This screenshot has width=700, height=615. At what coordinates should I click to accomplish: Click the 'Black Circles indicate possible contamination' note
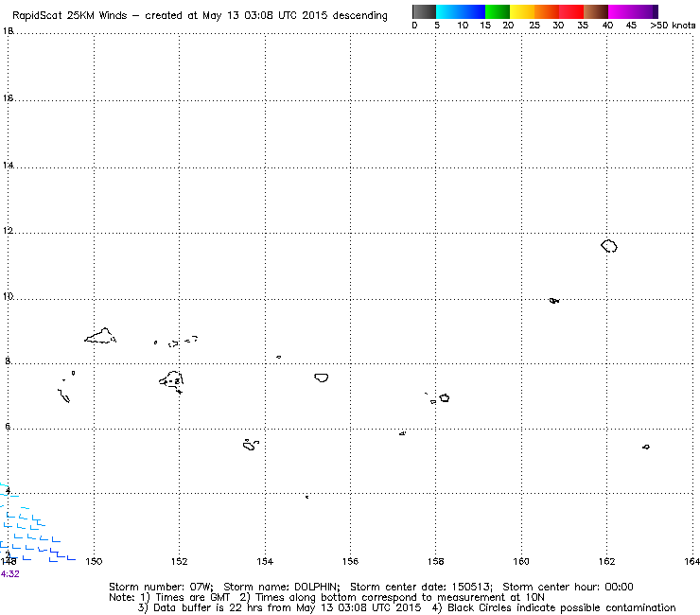pos(562,608)
